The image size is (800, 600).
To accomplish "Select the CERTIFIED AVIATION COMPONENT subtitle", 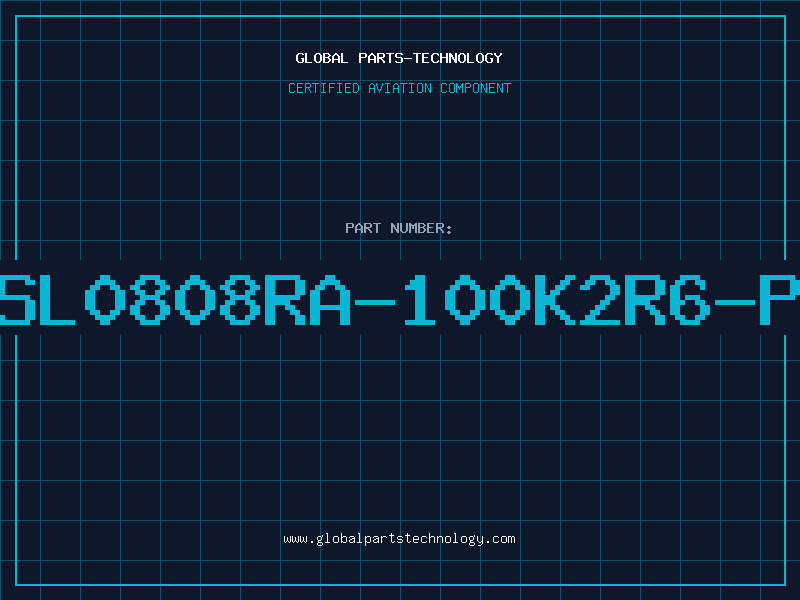I will click(399, 88).
